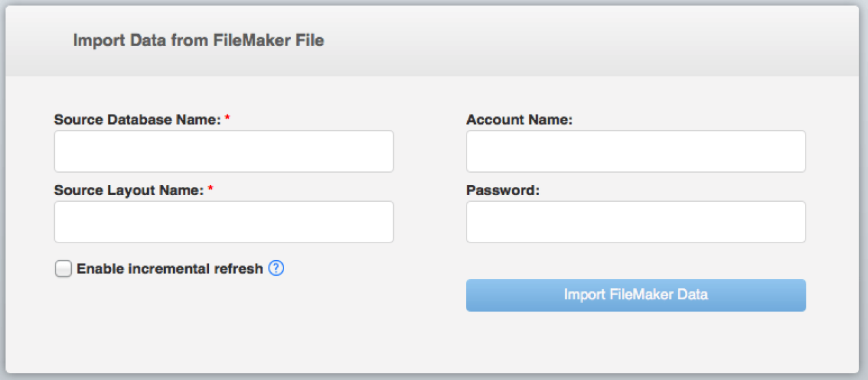Click the 'Enable incremental refresh' label text
This screenshot has width=868, height=380.
[170, 269]
